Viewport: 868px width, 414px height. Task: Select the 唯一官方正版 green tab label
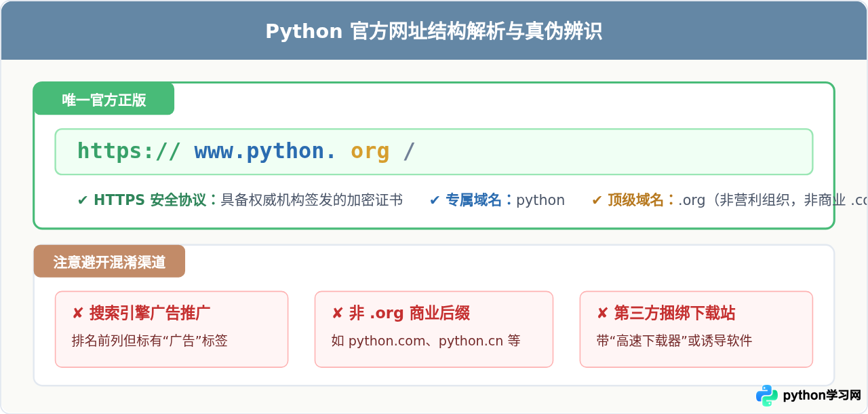pyautogui.click(x=104, y=100)
